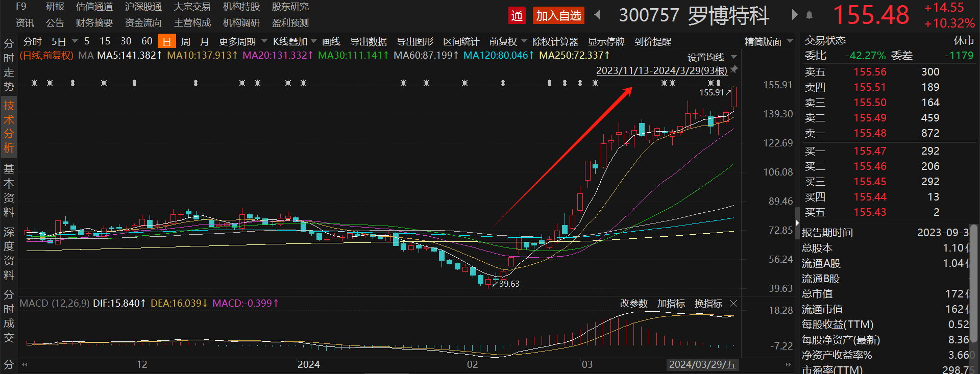Switch to 深度资料 sidebar tab
Image resolution: width=980 pixels, height=374 pixels.
9,254
